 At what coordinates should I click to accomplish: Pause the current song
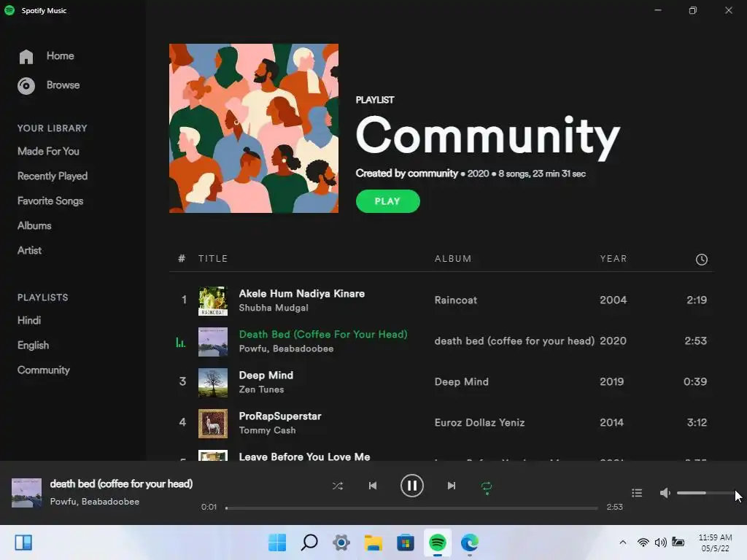(412, 486)
